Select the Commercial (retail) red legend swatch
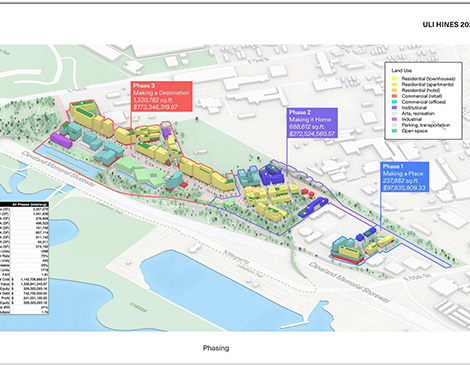 [394, 96]
